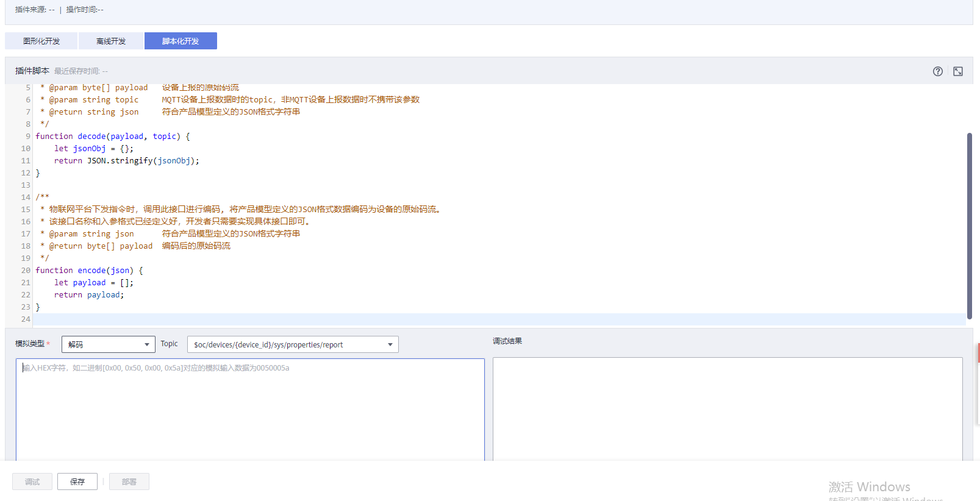This screenshot has width=980, height=501.
Task: Click the decode function declaration line
Action: point(113,137)
